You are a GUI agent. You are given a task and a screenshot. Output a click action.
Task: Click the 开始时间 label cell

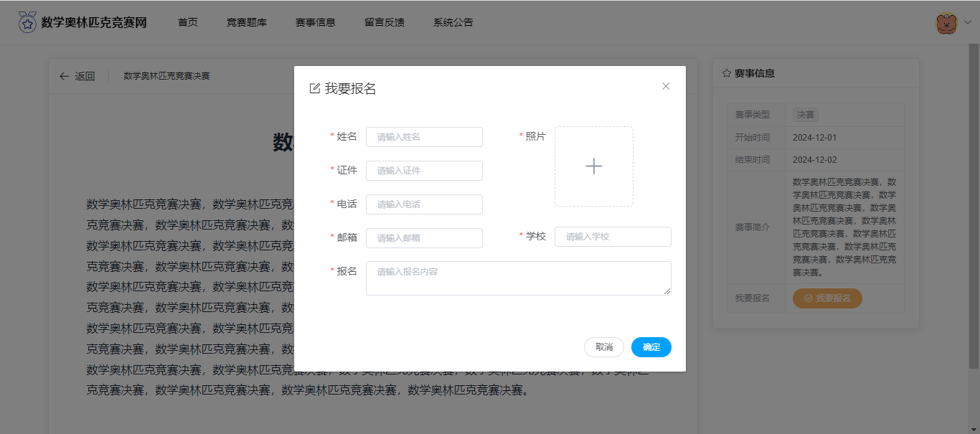756,137
